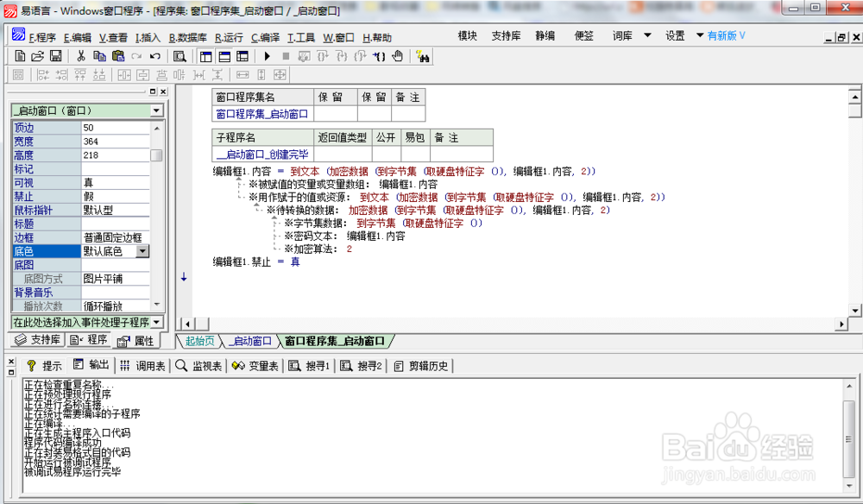Screen dimensions: 863x504
Task: Open the 变量表 tab
Action: coord(255,366)
